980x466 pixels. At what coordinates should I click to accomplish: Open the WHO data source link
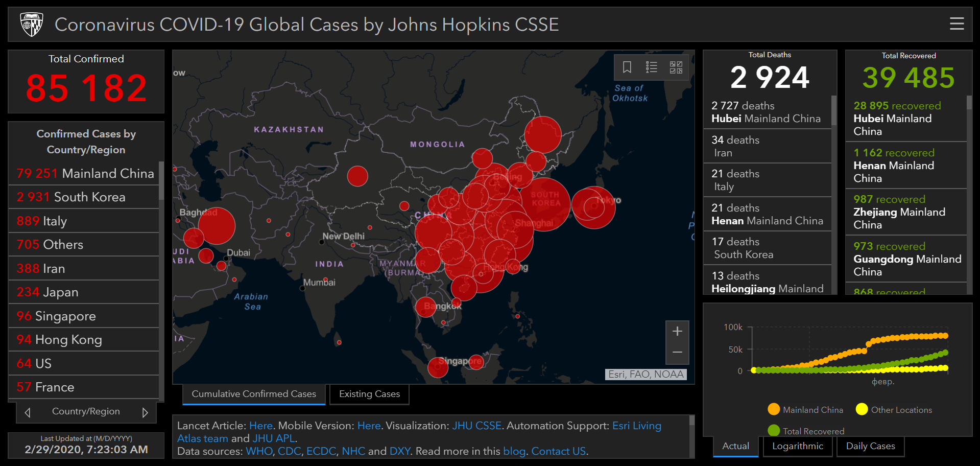click(x=259, y=451)
